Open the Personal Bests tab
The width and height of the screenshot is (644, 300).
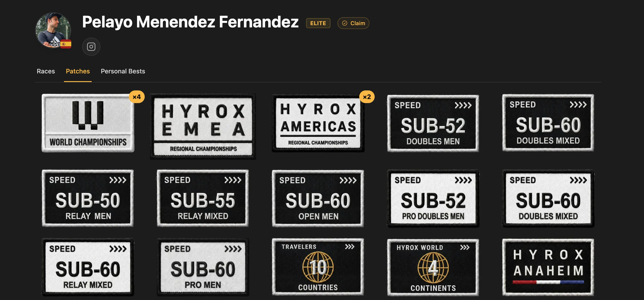click(123, 71)
